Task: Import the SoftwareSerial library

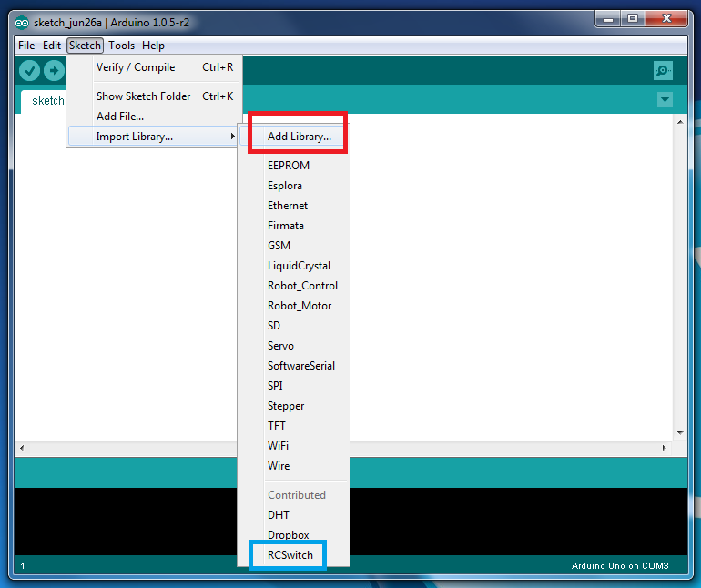Action: pos(294,366)
